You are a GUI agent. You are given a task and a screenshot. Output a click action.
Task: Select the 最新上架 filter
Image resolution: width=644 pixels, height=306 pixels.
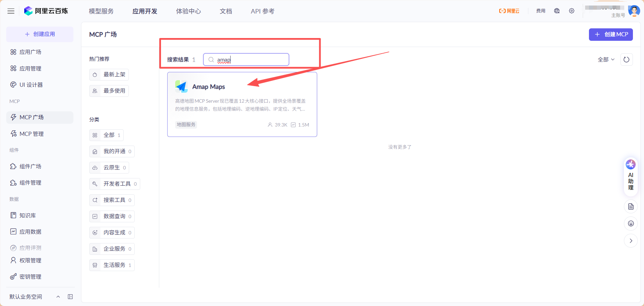(x=109, y=75)
